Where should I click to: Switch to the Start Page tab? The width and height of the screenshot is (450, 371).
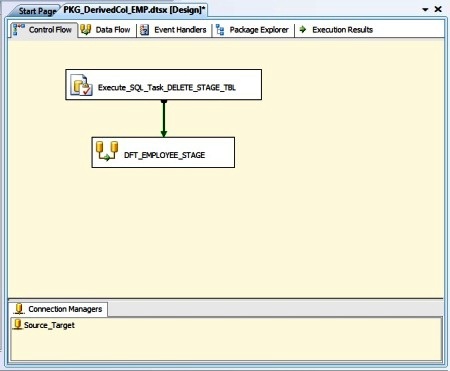[x=37, y=11]
